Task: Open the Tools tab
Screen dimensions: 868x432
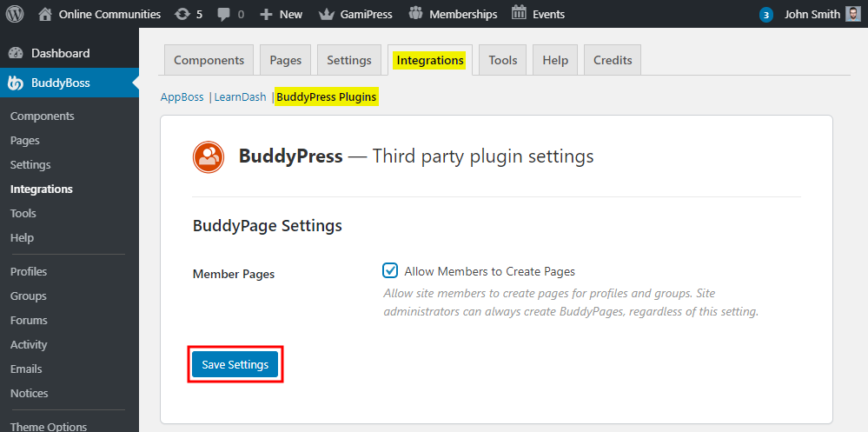Action: click(x=503, y=60)
